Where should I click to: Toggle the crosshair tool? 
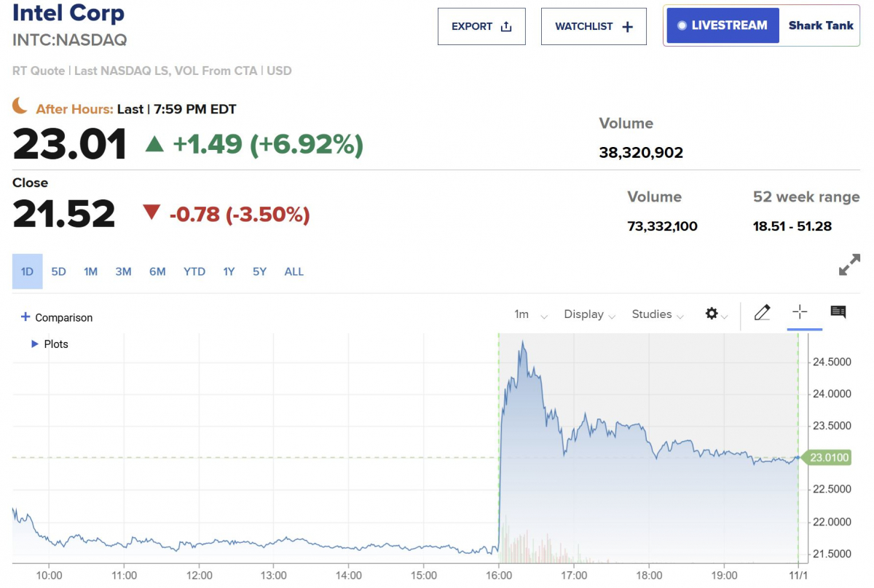(800, 313)
